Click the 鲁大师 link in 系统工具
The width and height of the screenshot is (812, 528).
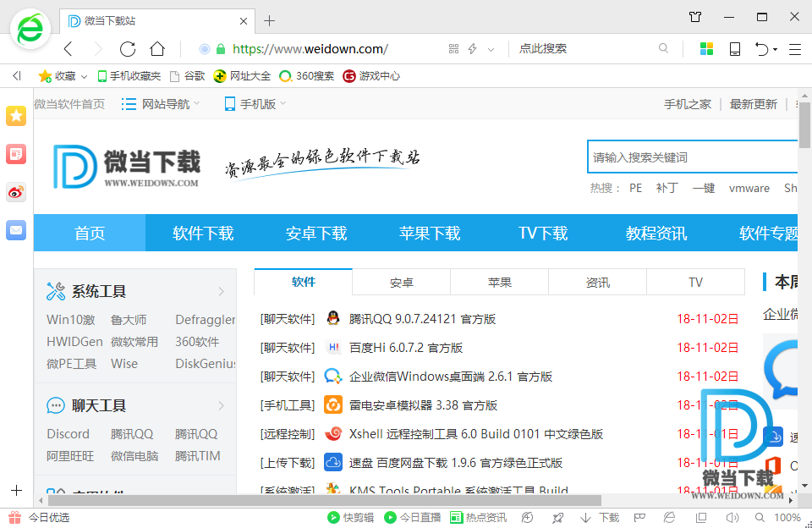(129, 320)
